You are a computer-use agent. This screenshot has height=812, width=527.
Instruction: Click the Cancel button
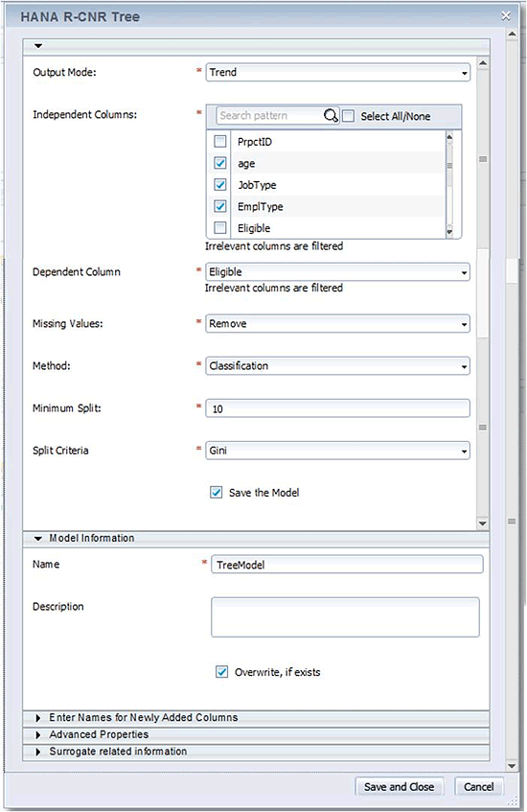(x=479, y=787)
